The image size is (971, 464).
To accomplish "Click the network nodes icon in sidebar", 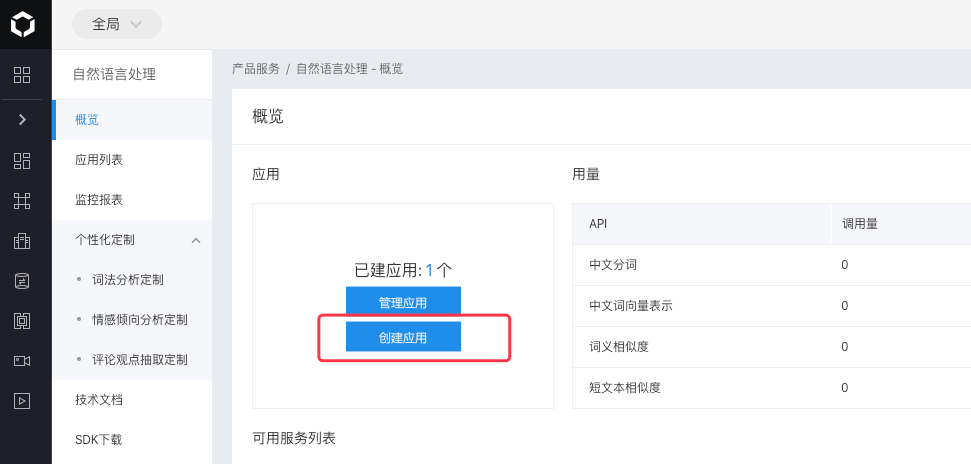I will tap(22, 201).
